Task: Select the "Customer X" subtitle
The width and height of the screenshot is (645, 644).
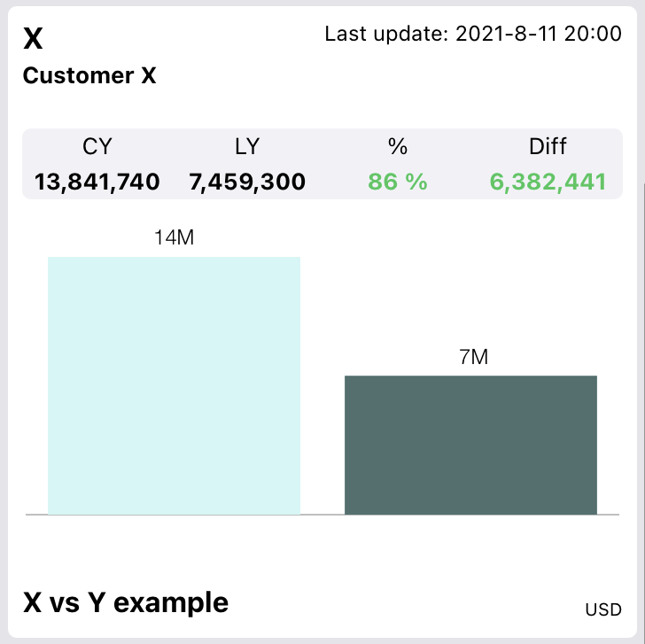Action: (x=89, y=76)
